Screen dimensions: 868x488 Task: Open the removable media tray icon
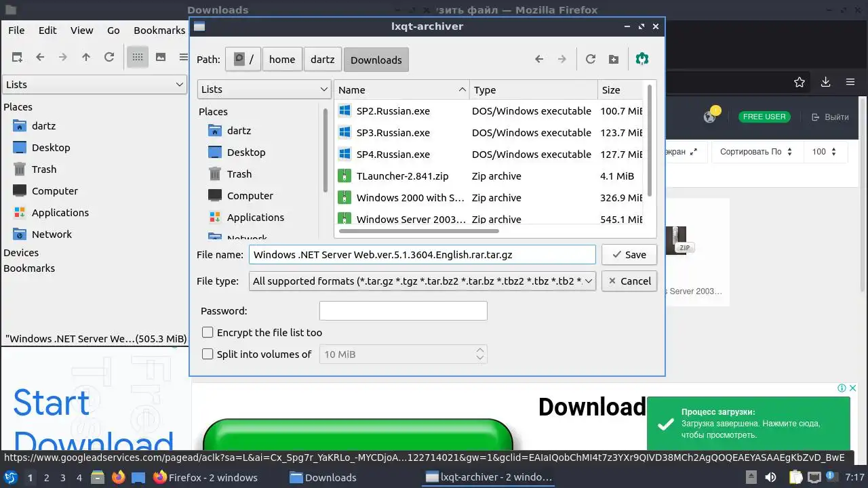click(751, 477)
